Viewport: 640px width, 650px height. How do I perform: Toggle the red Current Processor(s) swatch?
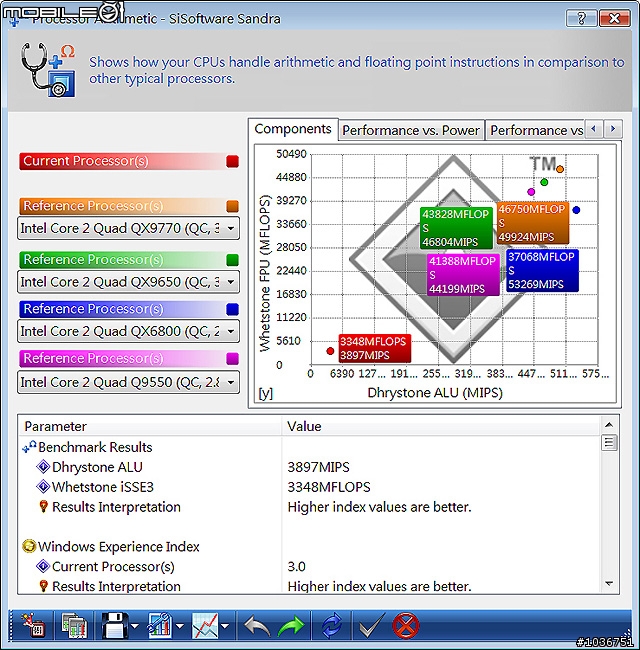233,161
